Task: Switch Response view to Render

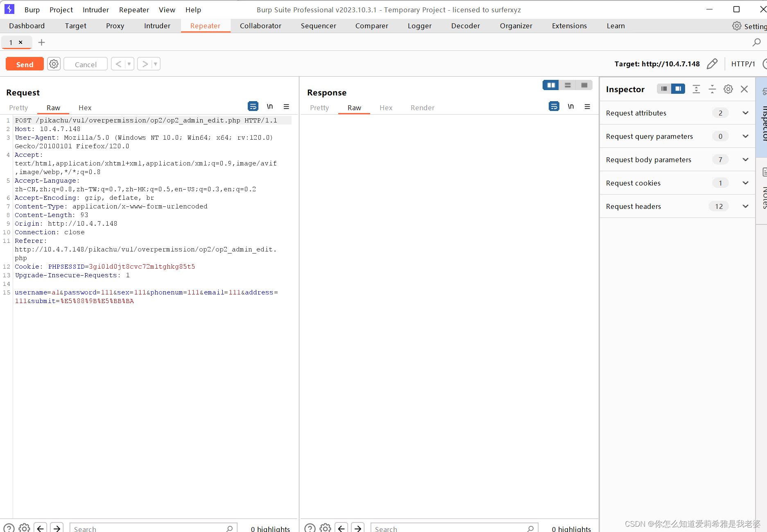Action: click(x=422, y=108)
